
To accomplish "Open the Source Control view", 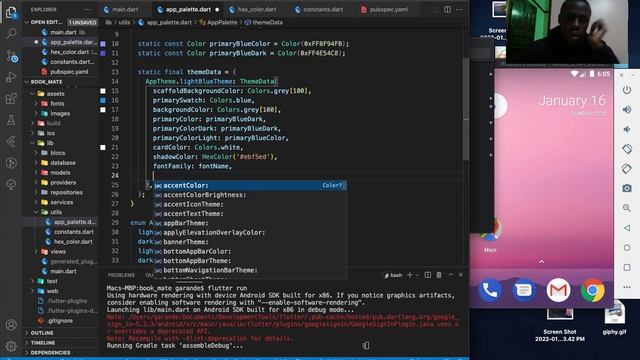I will pos(11,56).
